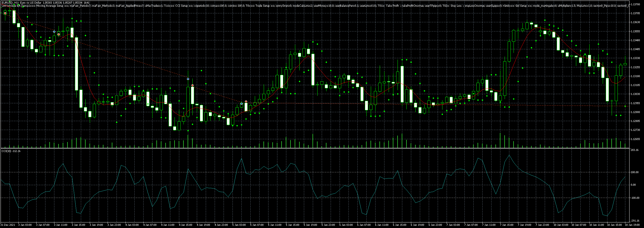The height and width of the screenshot is (228, 644).
Task: Click the CCI(10) -112.16 indicator label
Action: click(11, 151)
